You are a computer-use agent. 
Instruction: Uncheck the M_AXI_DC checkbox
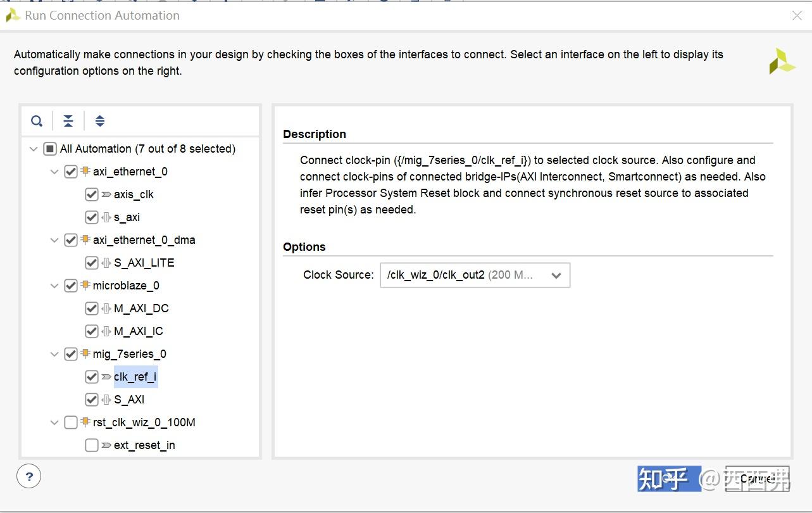pyautogui.click(x=92, y=308)
